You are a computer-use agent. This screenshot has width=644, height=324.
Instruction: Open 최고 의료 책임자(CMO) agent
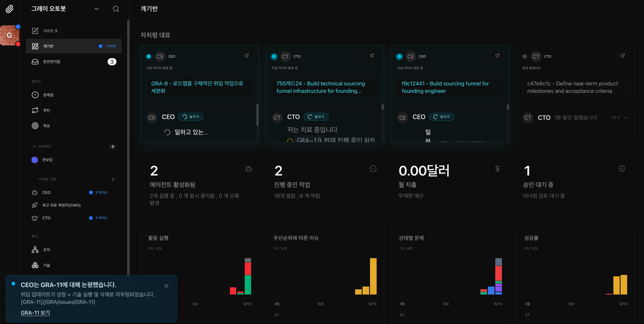74,205
